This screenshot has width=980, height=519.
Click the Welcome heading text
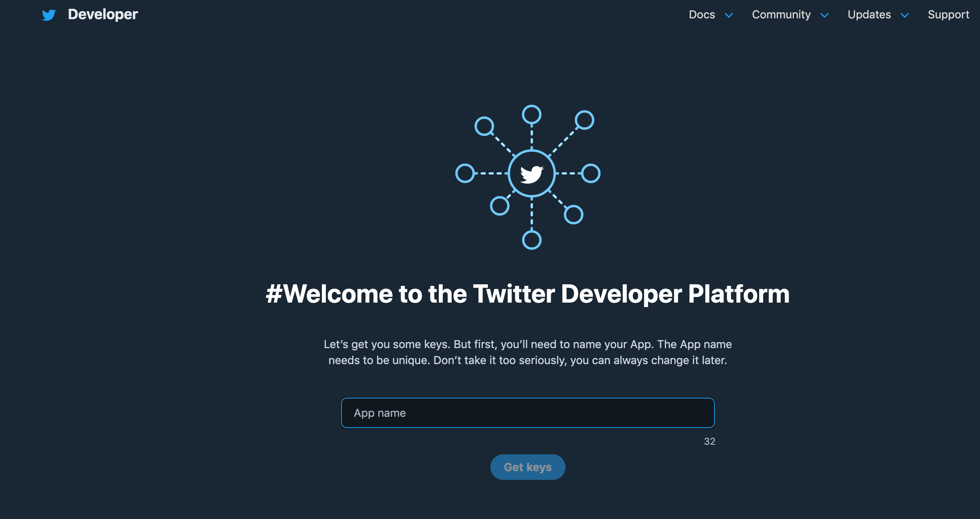(528, 294)
